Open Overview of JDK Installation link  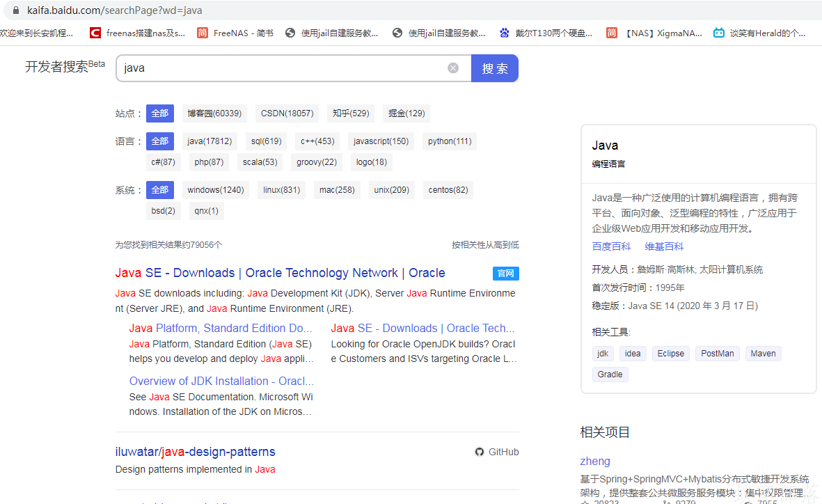pyautogui.click(x=221, y=381)
